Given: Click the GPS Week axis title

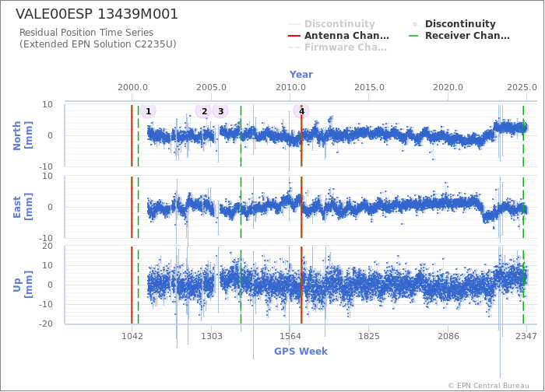Looking at the screenshot, I should [301, 352].
